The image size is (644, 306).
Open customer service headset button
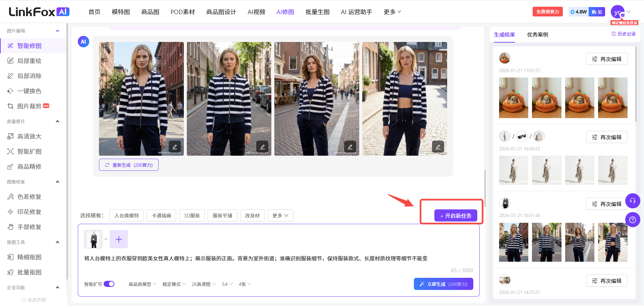click(633, 201)
